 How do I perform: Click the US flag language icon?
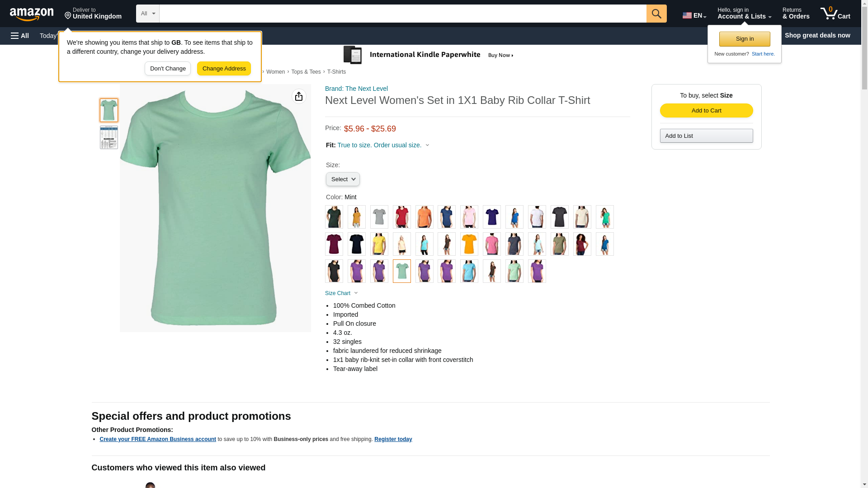687,15
